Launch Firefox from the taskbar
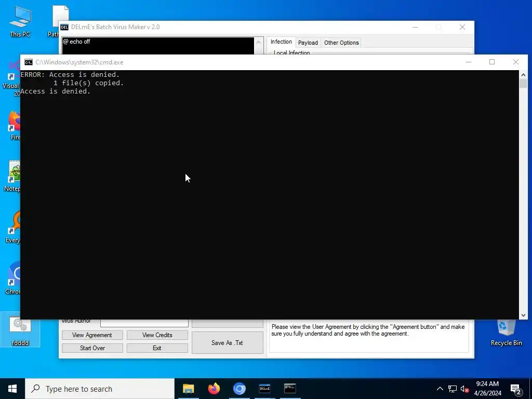Image resolution: width=532 pixels, height=399 pixels. (x=214, y=389)
